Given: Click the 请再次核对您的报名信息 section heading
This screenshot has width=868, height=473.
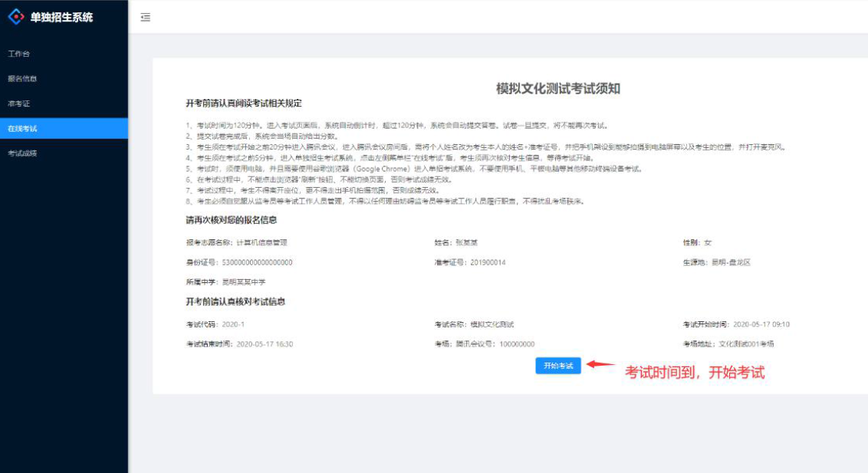Looking at the screenshot, I should (x=231, y=220).
